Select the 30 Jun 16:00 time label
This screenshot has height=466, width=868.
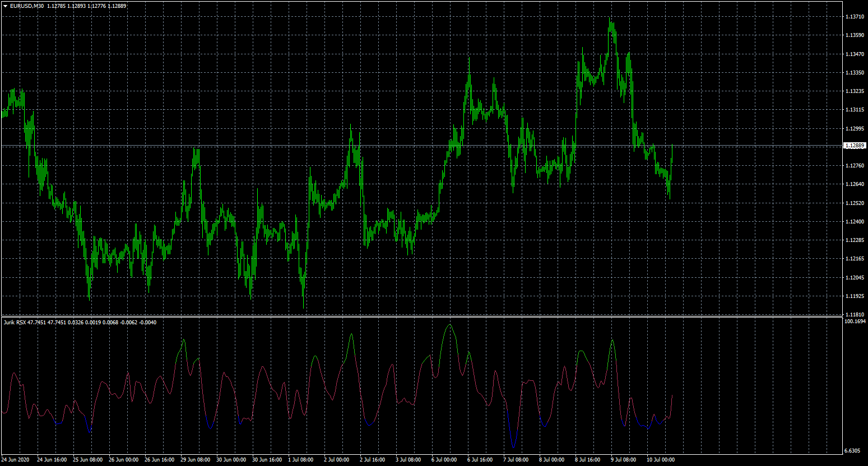point(267,460)
